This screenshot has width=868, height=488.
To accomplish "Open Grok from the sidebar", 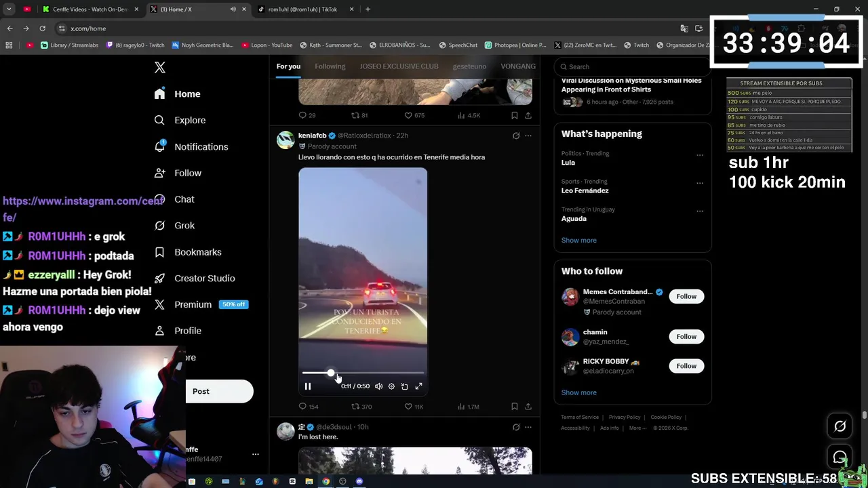I will tap(174, 226).
